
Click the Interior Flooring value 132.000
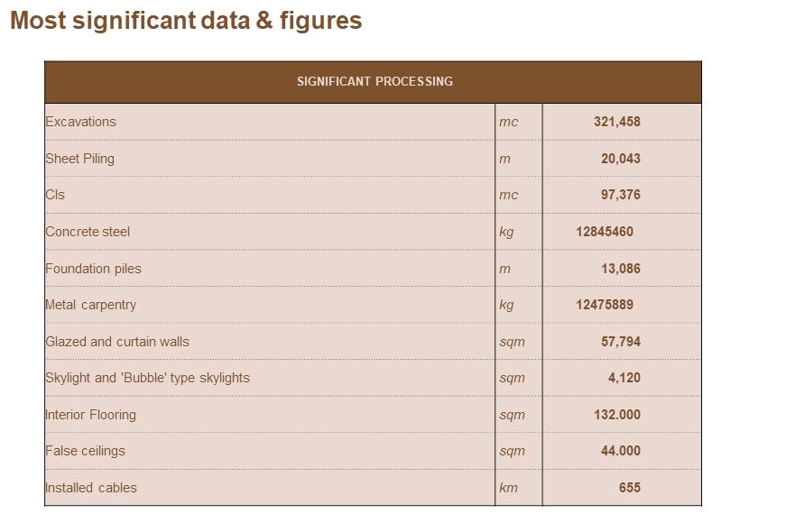616,415
